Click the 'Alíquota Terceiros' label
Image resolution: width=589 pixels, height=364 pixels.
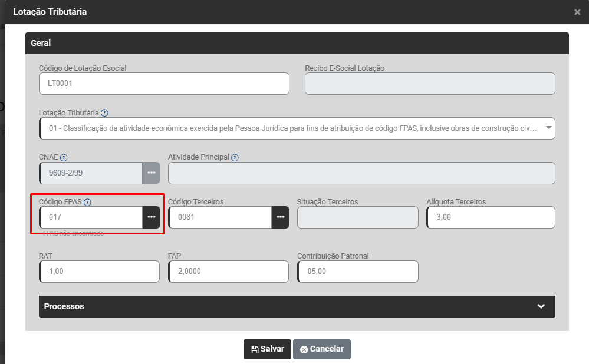(x=456, y=202)
